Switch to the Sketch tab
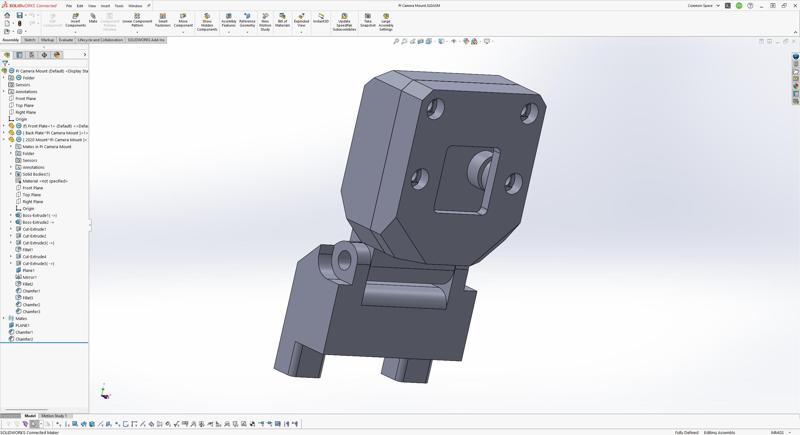This screenshot has width=800, height=435. 30,40
